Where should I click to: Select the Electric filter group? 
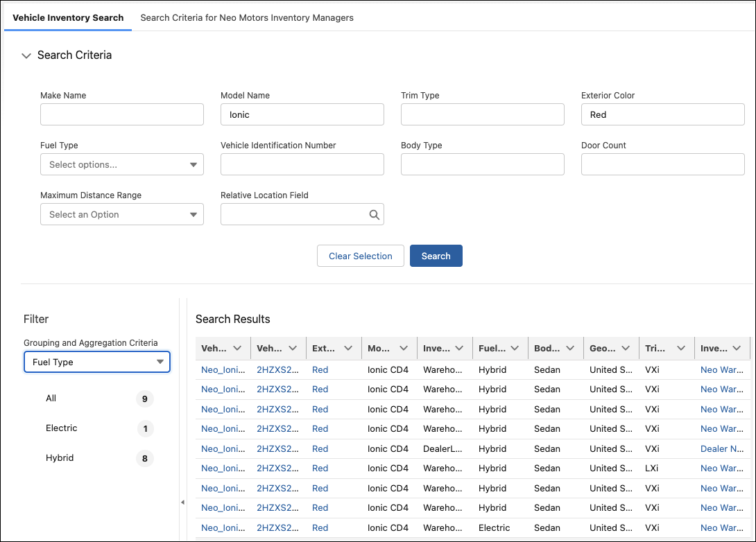(61, 428)
